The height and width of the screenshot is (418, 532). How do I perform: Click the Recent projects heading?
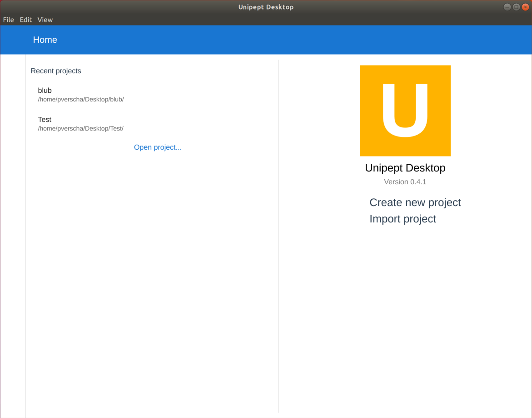pyautogui.click(x=56, y=71)
